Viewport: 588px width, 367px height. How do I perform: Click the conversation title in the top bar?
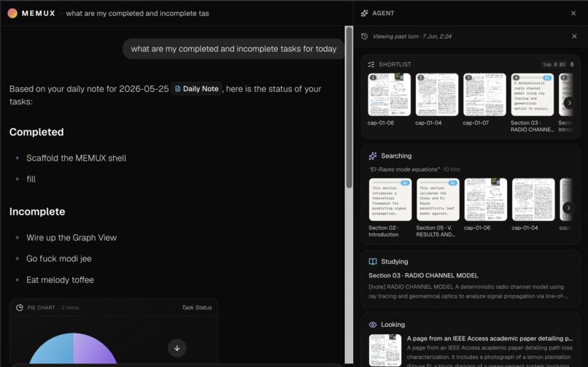pos(137,13)
